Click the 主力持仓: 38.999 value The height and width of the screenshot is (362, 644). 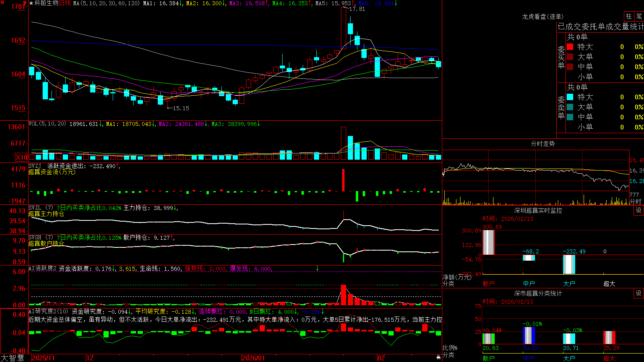[x=148, y=208]
